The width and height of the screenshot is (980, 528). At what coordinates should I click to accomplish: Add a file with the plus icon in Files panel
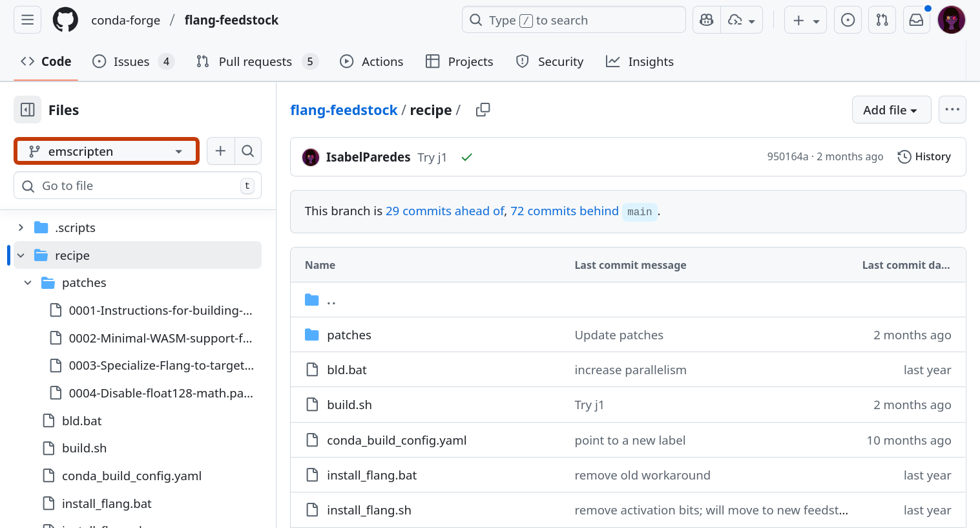pyautogui.click(x=220, y=151)
